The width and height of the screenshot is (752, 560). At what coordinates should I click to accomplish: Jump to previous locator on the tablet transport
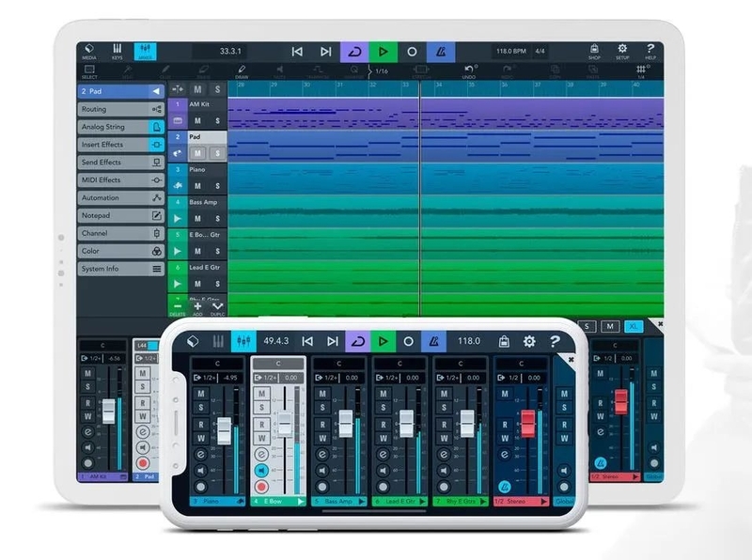(297, 52)
